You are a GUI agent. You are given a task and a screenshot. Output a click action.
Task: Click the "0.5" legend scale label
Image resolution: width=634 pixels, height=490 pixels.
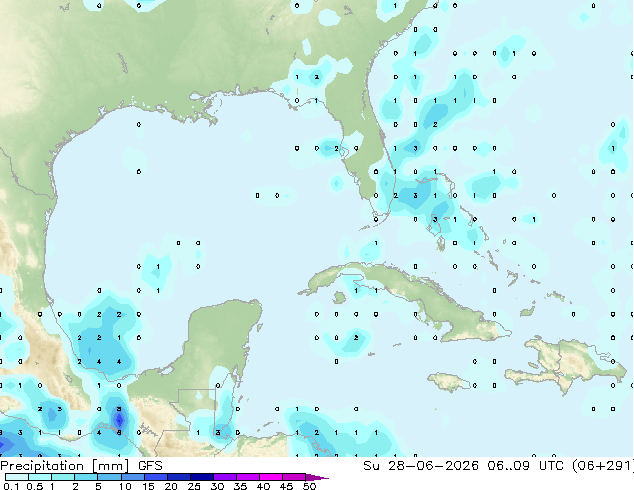(35, 486)
